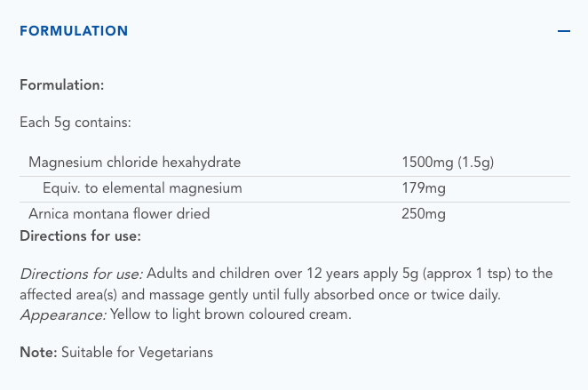588x390 pixels.
Task: Click the italic 'Directions for use:' label
Action: pos(81,274)
